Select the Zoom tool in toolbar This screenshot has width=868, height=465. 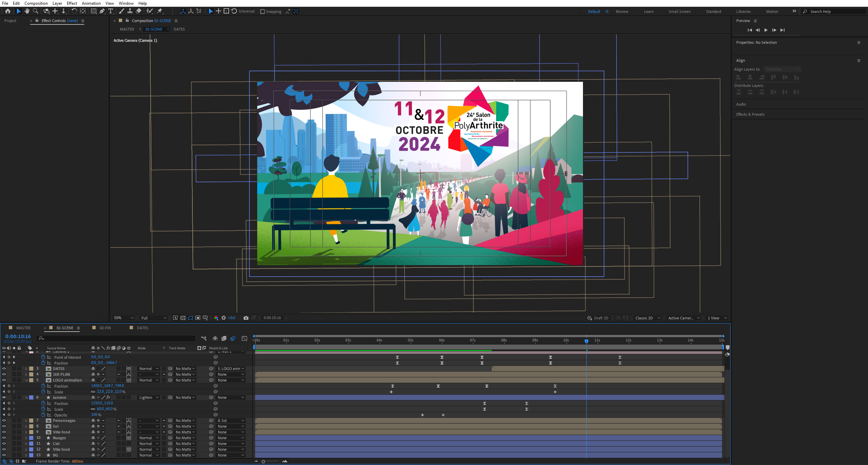36,11
